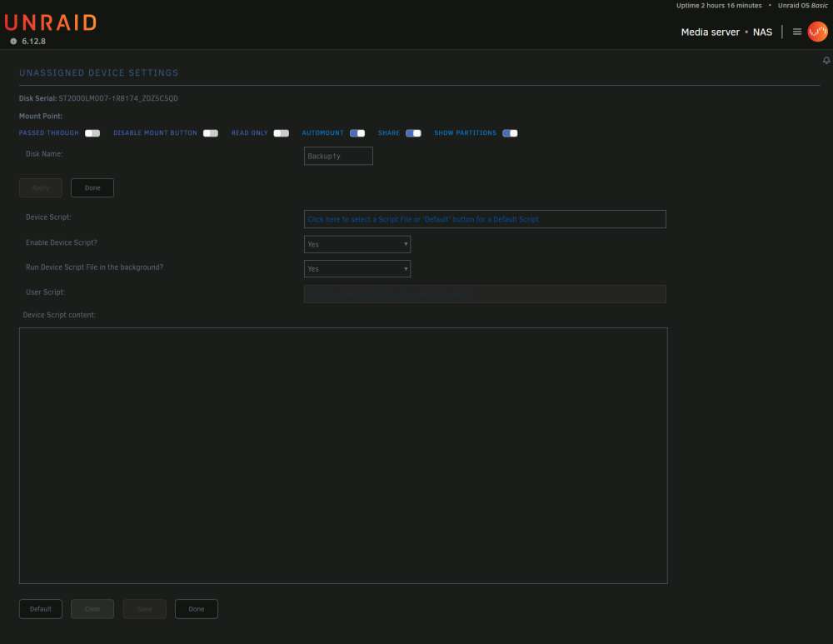The height and width of the screenshot is (644, 833).
Task: Click the orange Unraid avatar icon
Action: (x=818, y=32)
